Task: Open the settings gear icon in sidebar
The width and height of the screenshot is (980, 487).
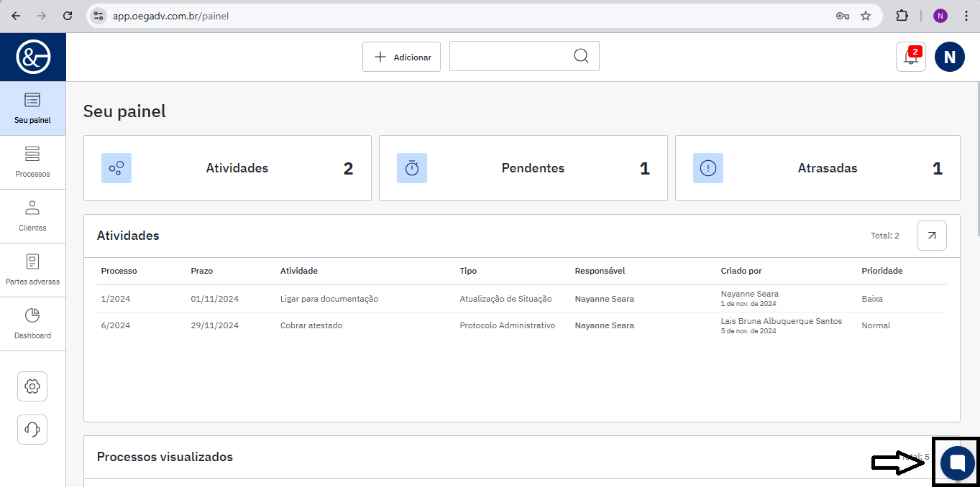Action: 32,386
